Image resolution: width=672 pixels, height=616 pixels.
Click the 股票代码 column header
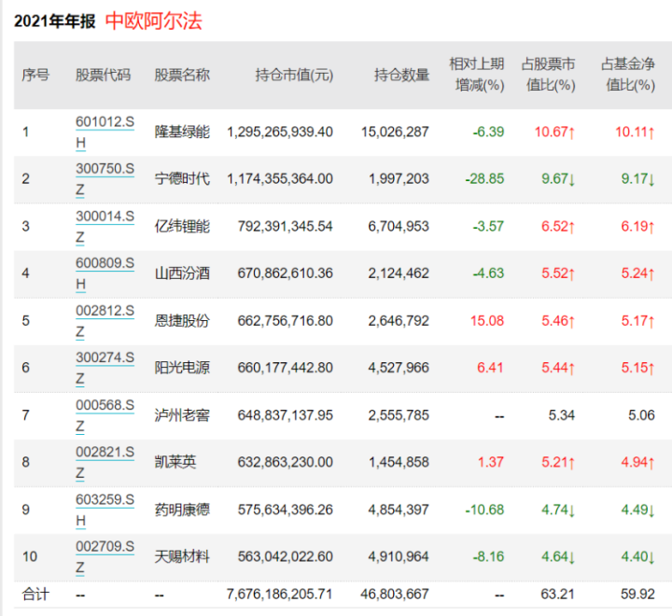(103, 75)
